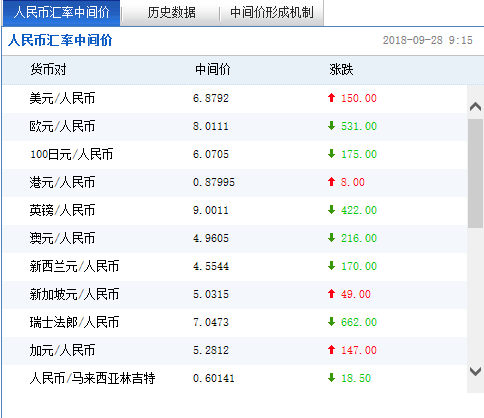Screen dimensions: 484x418
Task: Select the 澳元/人民币 currency pair
Action: (62, 238)
